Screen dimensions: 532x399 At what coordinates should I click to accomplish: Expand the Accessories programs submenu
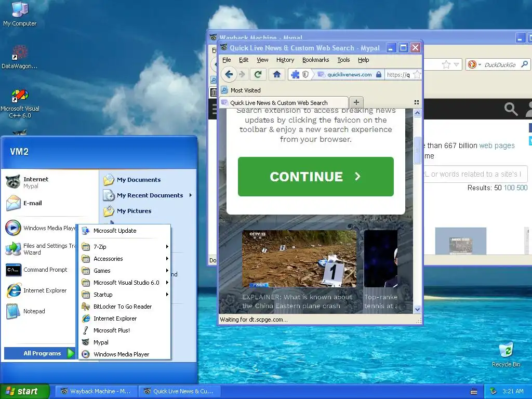(x=125, y=259)
